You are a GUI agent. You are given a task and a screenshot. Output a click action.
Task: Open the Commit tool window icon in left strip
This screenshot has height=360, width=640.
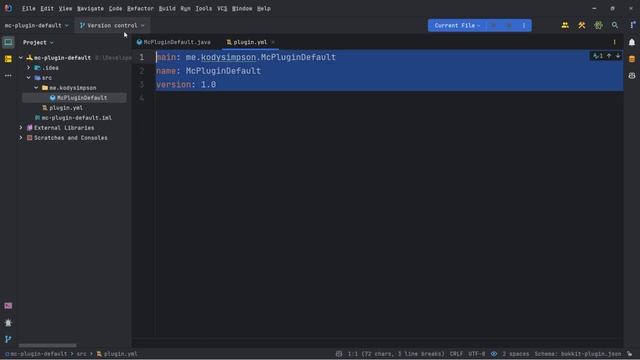click(8, 59)
